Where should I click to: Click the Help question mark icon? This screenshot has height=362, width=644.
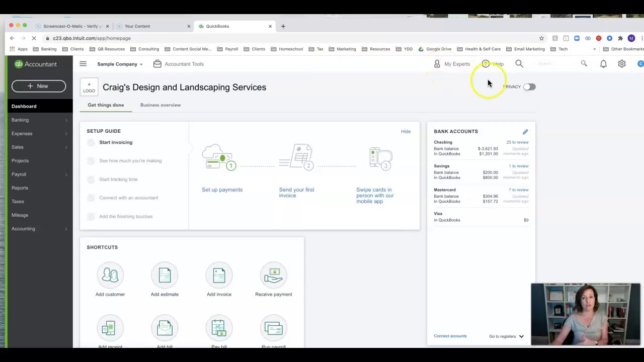click(x=486, y=64)
